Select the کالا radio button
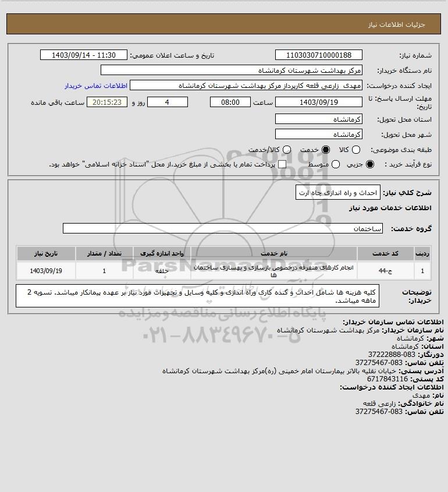Viewport: 448px width, 492px height. tap(356, 150)
